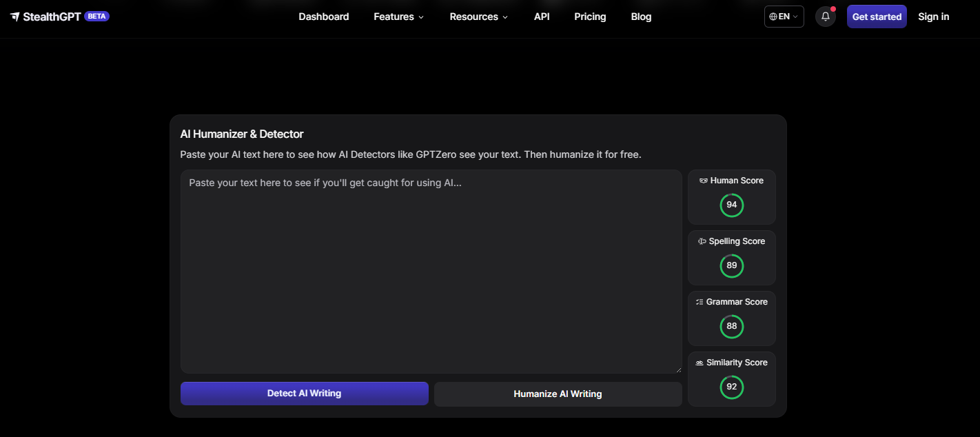Click Detect AI Writing button
The image size is (980, 437).
pos(305,394)
